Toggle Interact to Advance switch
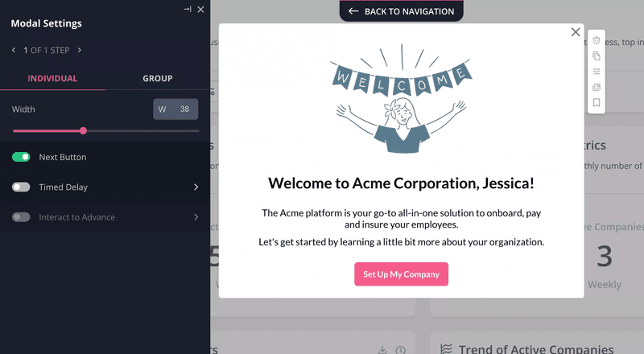 [21, 217]
